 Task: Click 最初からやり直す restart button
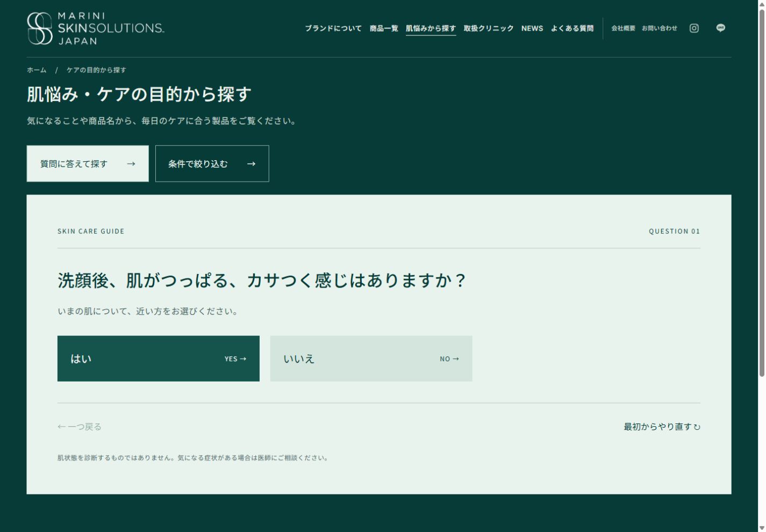[x=662, y=427]
